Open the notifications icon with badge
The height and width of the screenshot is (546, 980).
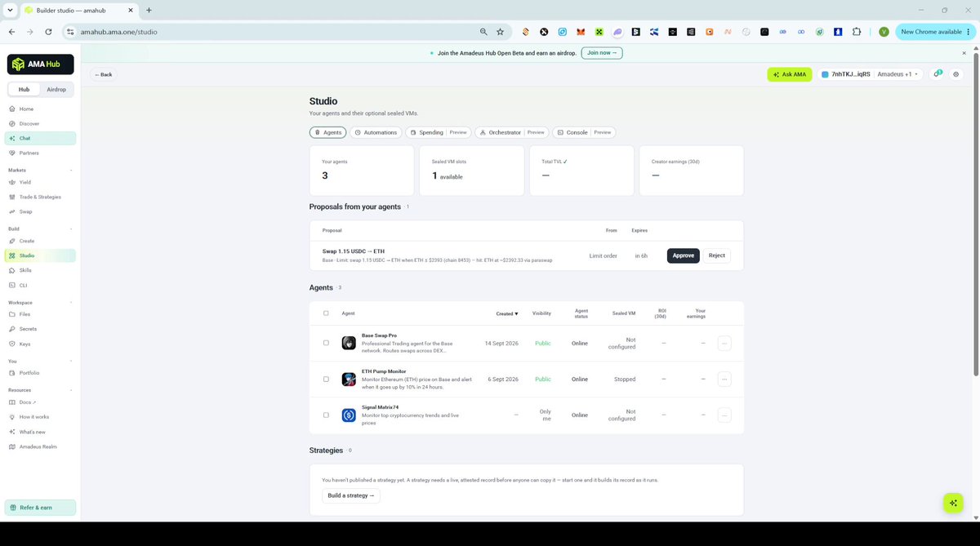938,74
